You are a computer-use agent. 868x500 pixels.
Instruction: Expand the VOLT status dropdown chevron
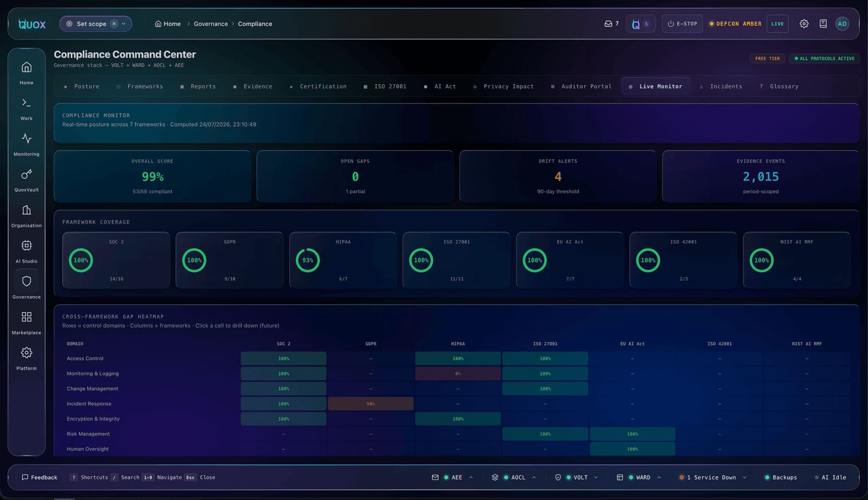point(596,478)
